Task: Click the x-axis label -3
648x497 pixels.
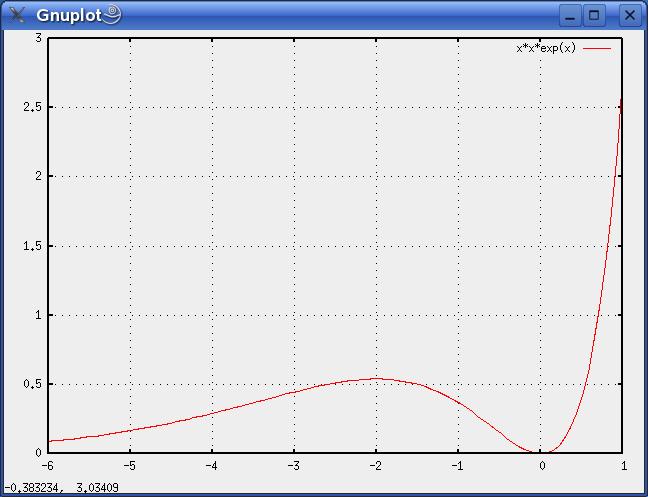Action: pos(294,466)
